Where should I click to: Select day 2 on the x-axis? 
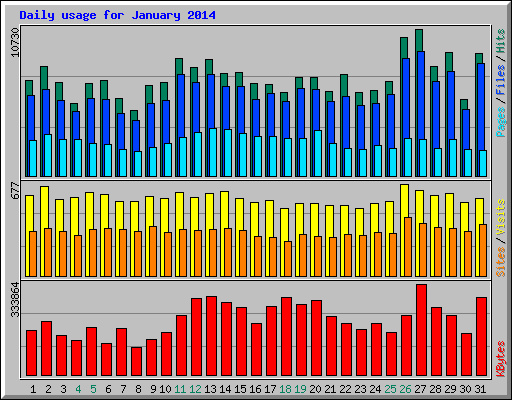[48, 389]
